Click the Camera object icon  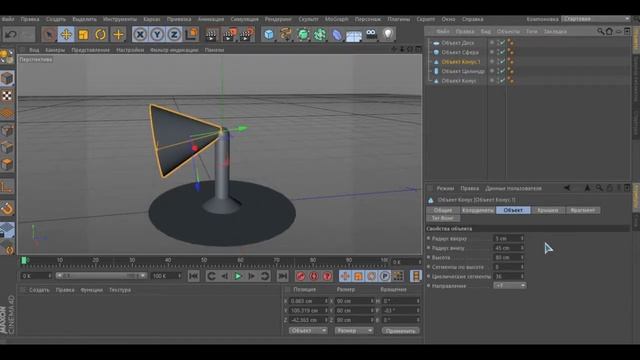371,35
